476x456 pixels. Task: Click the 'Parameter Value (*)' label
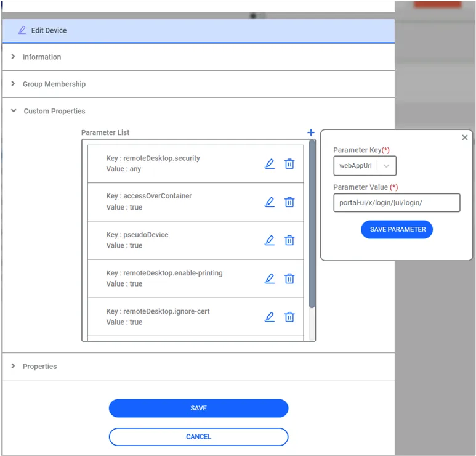(366, 187)
